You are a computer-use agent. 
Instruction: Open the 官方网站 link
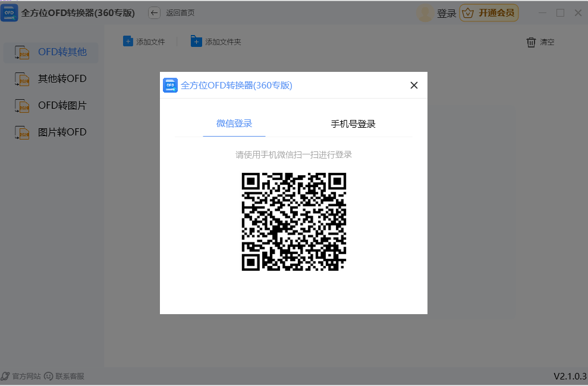[x=26, y=376]
